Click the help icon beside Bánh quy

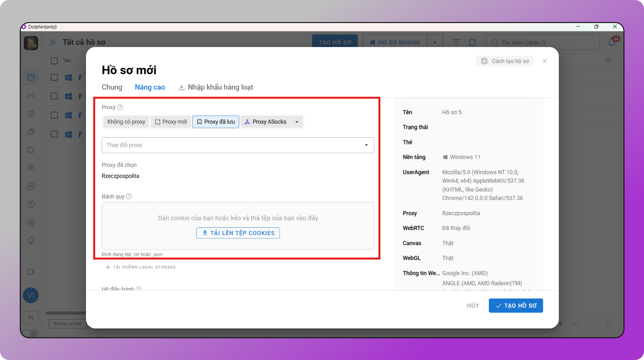tap(129, 197)
